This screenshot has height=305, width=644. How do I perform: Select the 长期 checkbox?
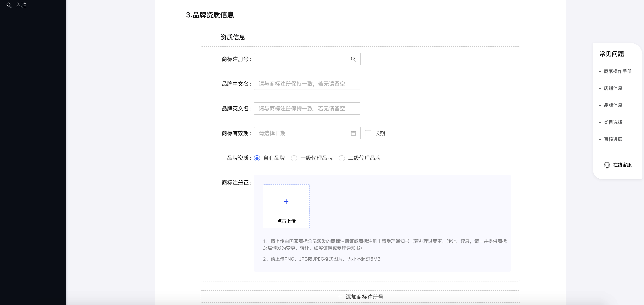(x=368, y=133)
